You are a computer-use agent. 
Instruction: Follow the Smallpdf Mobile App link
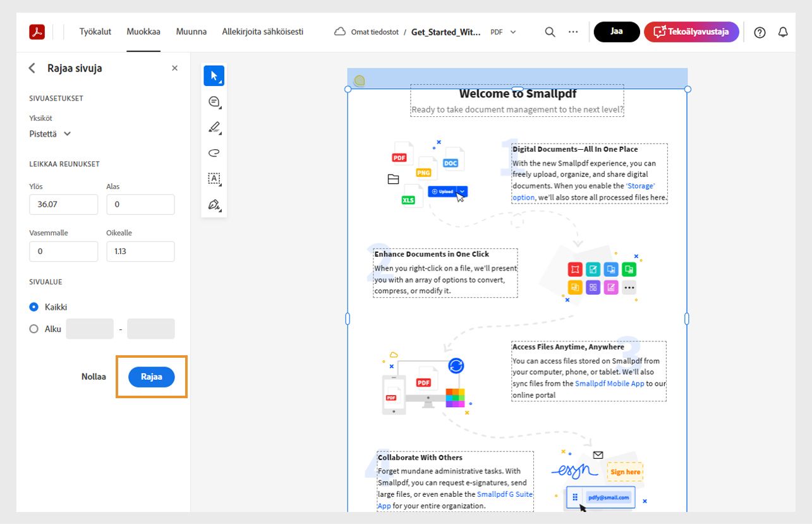(609, 384)
